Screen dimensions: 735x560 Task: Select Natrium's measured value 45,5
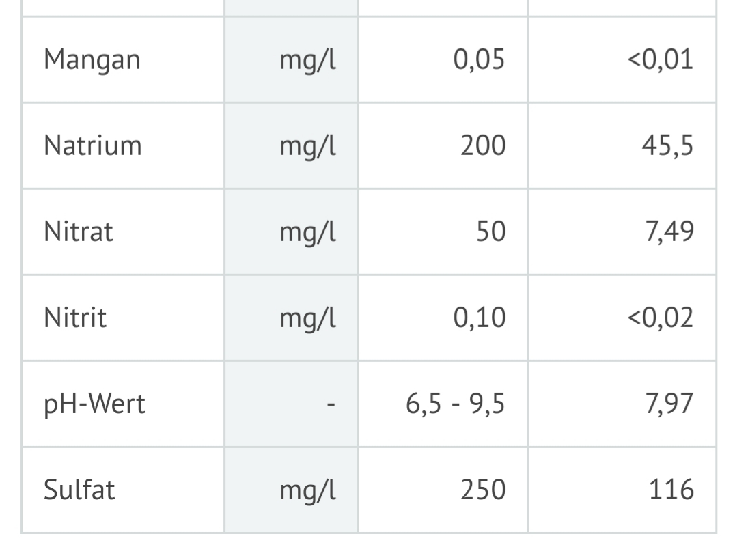click(x=669, y=145)
